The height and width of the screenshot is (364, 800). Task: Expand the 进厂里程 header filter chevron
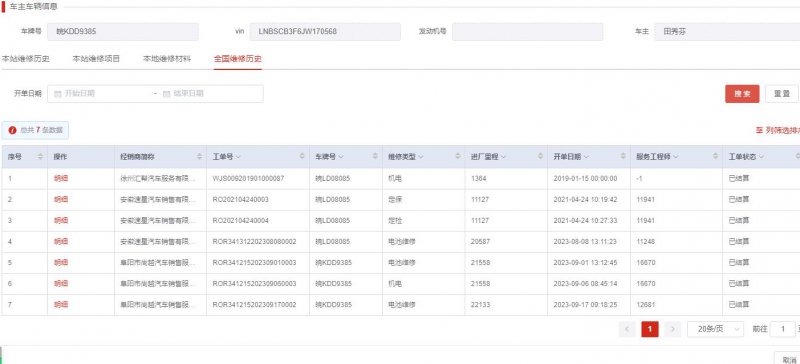click(504, 157)
